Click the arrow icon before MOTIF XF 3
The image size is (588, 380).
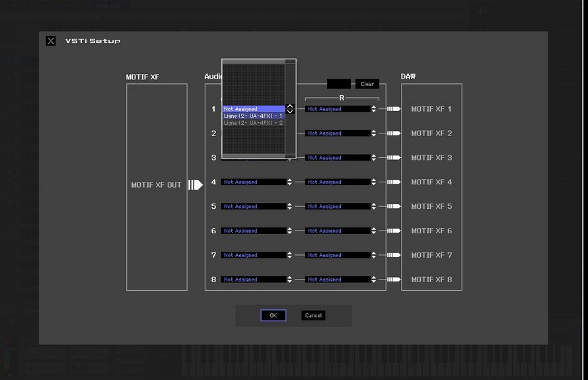[x=394, y=158]
